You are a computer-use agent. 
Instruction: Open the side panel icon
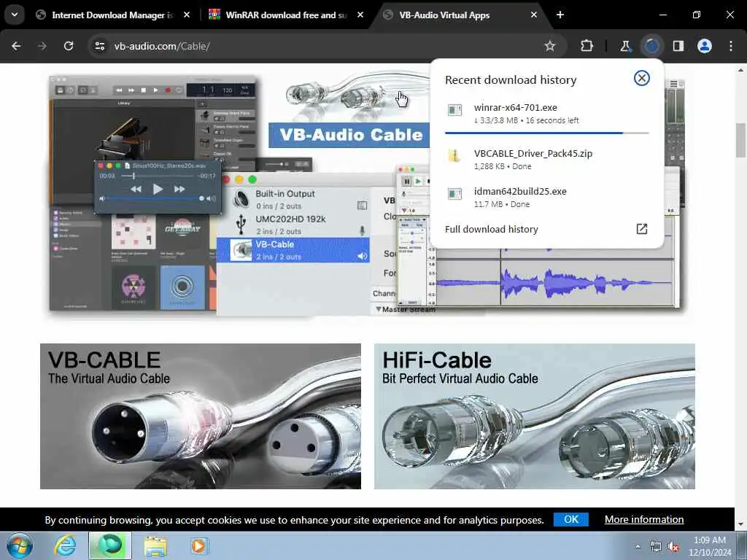678,46
